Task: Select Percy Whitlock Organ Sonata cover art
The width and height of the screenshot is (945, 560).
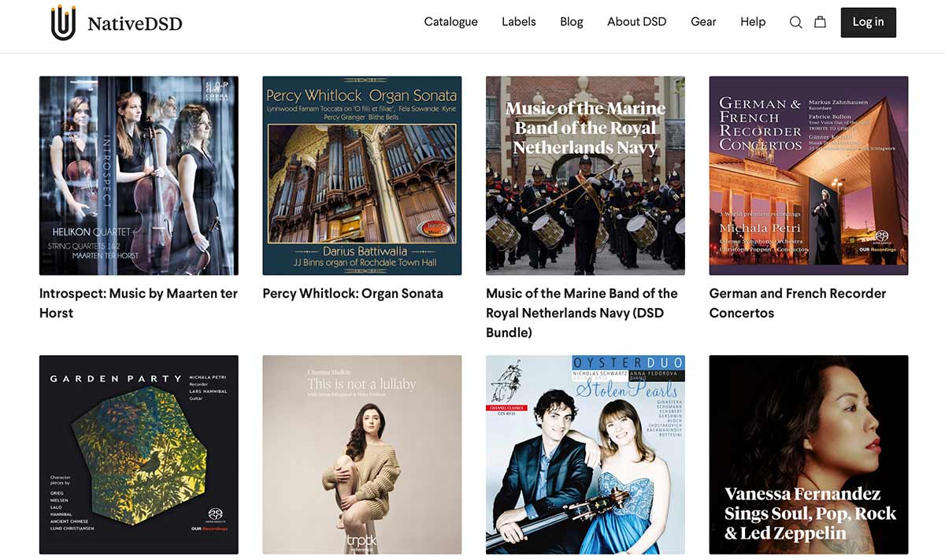Action: (361, 176)
